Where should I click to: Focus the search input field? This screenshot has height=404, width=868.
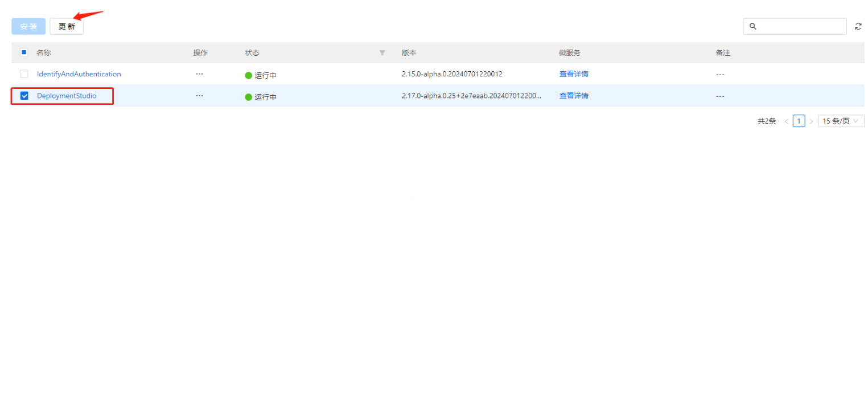tap(795, 26)
